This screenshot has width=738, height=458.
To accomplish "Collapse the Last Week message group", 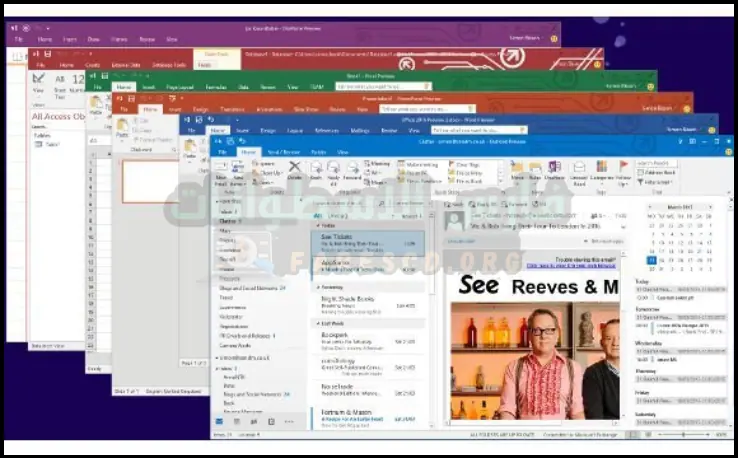I will (318, 324).
